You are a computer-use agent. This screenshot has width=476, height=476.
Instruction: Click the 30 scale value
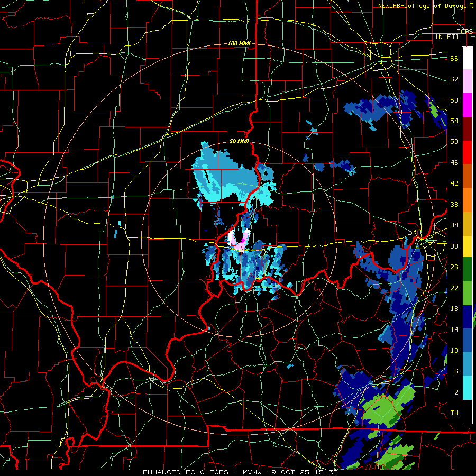pyautogui.click(x=454, y=246)
